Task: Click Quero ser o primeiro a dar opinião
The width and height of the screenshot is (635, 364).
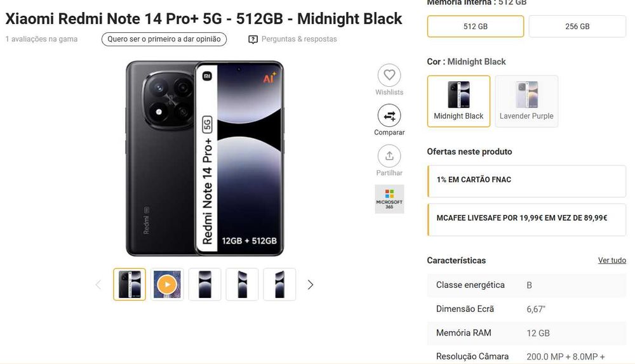Action: tap(164, 39)
